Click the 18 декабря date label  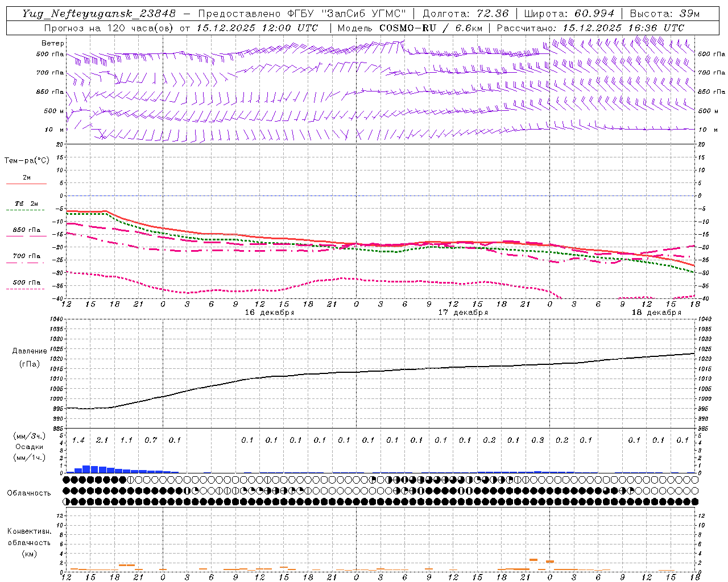[656, 312]
